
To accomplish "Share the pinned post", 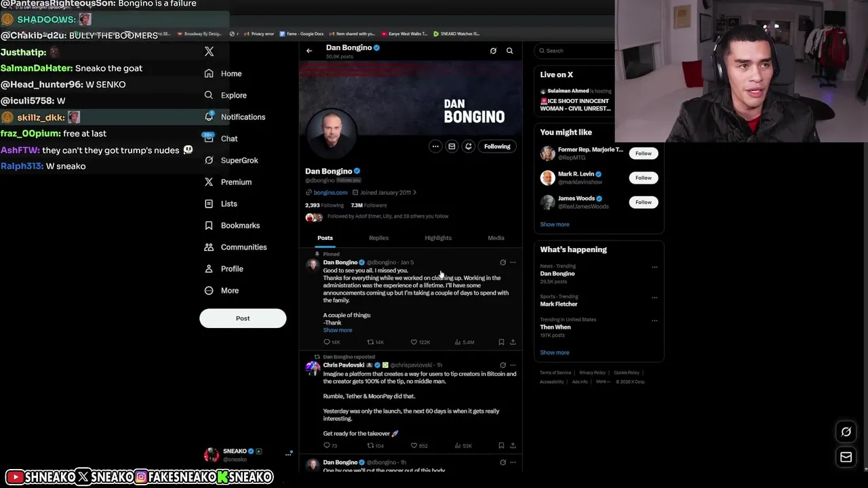I will [x=513, y=342].
